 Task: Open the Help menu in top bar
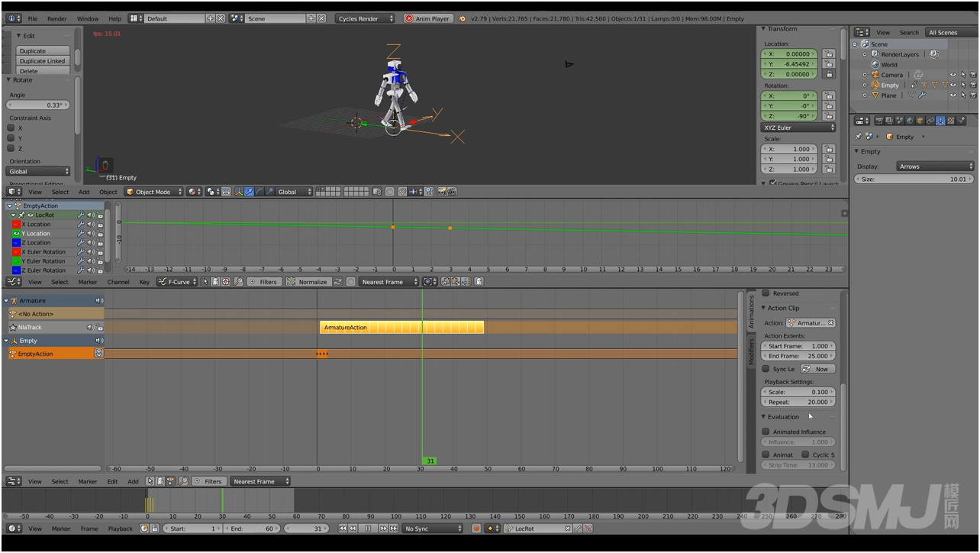pyautogui.click(x=114, y=18)
